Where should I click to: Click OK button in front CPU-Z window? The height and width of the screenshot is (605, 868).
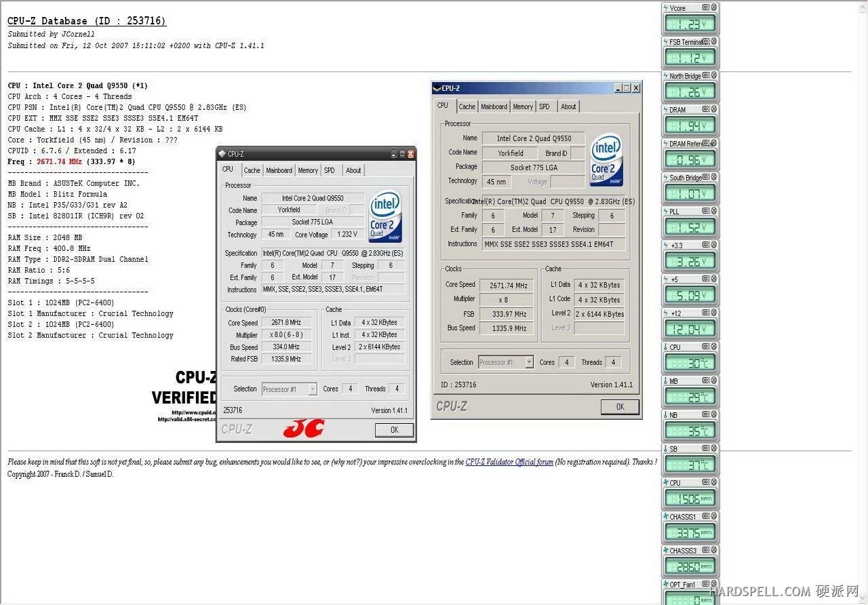395,430
